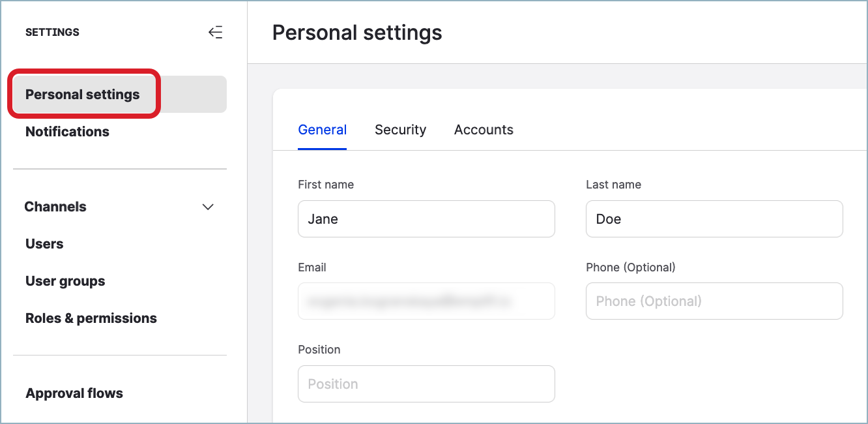Open Approval flows settings

click(x=74, y=393)
